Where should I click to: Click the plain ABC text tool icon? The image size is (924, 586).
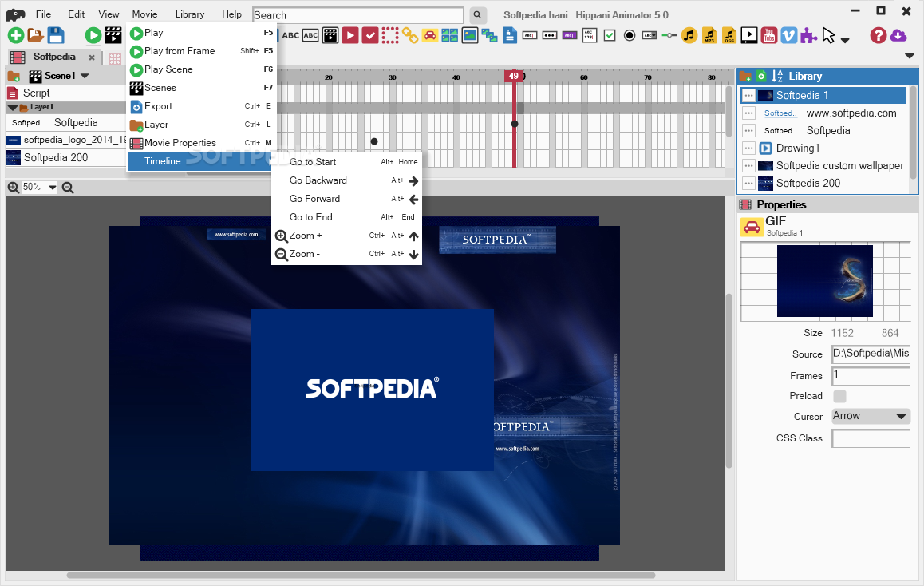tap(290, 35)
